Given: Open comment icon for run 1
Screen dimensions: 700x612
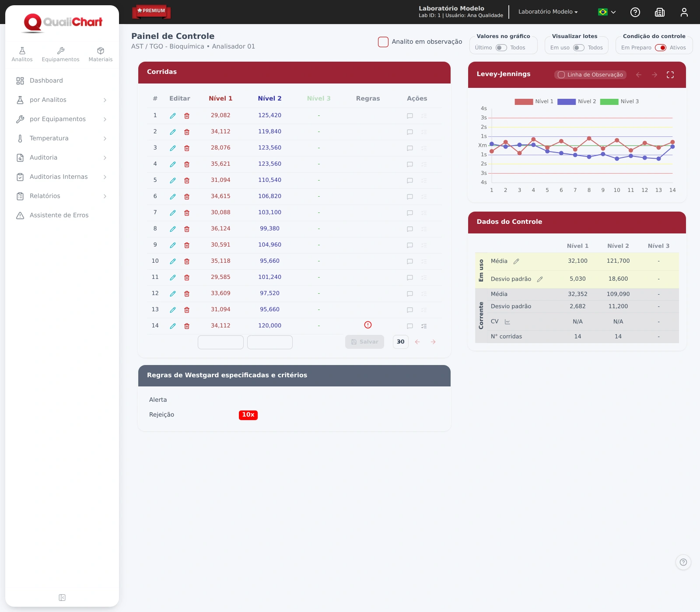Looking at the screenshot, I should (x=410, y=116).
